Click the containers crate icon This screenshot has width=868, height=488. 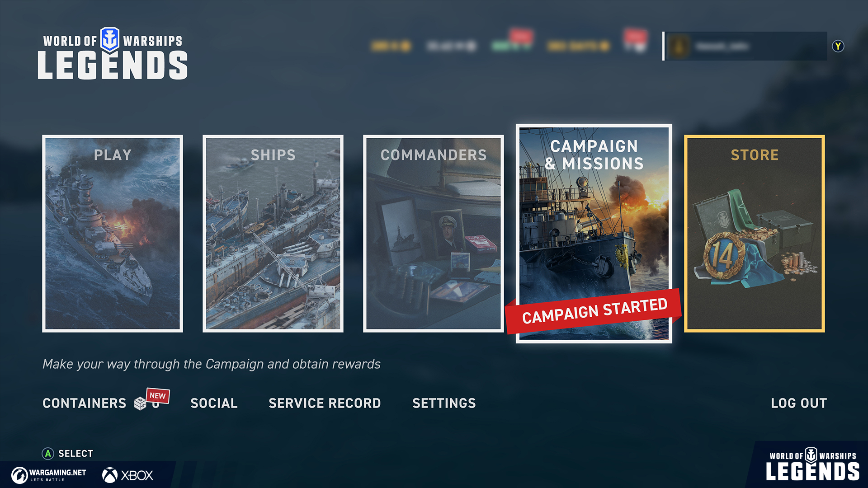pyautogui.click(x=140, y=403)
